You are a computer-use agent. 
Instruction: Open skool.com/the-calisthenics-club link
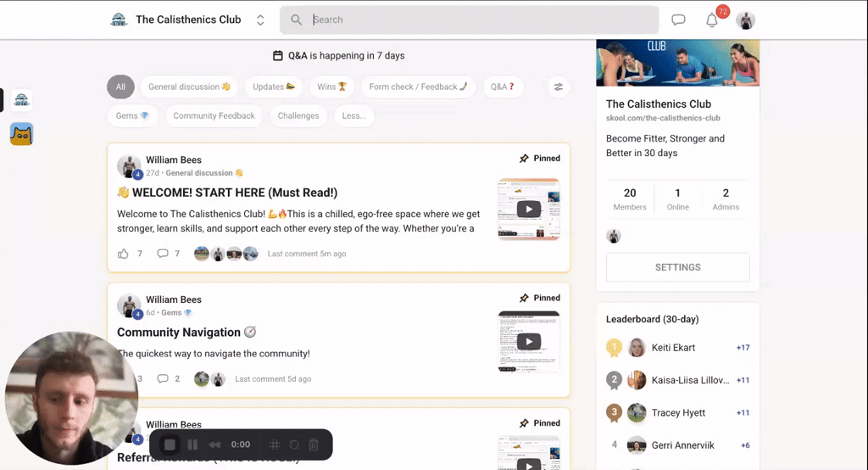click(x=663, y=118)
